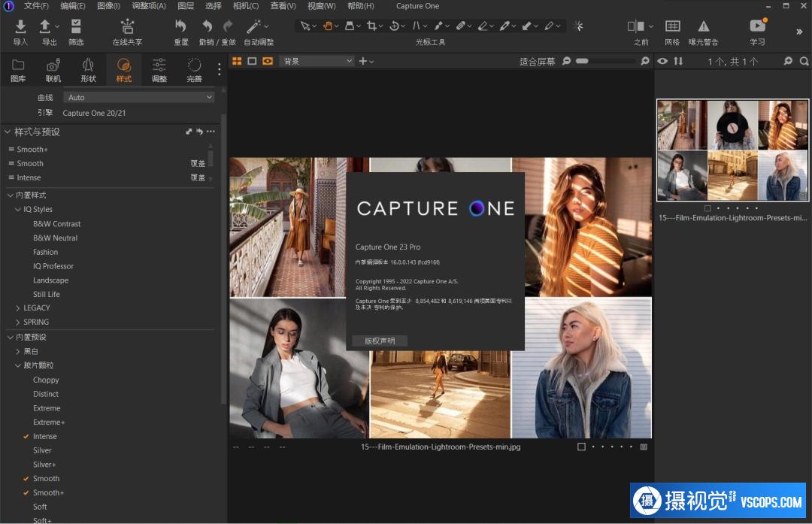Select the collage thumbnail in the browser
Screen dimensions: 812x524
tap(732, 150)
